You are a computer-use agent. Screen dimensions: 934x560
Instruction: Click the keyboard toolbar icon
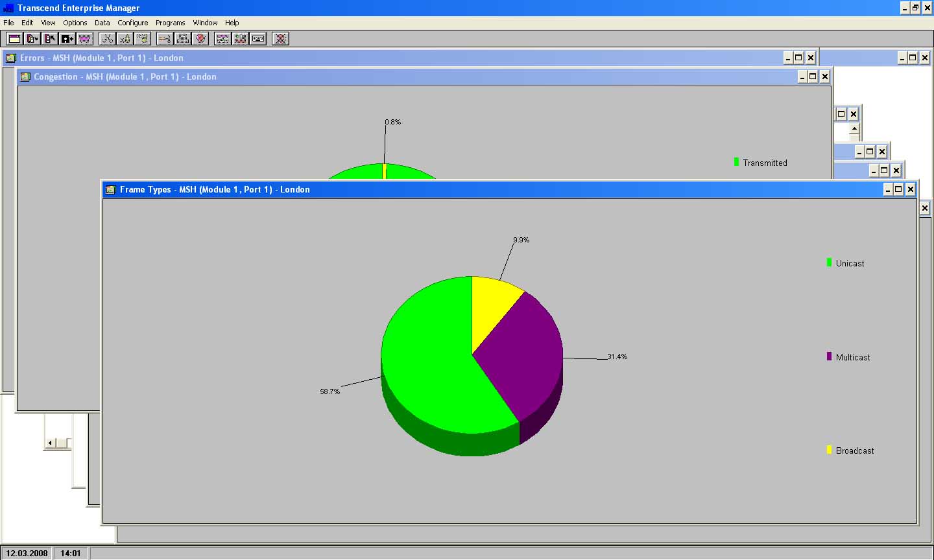(257, 39)
